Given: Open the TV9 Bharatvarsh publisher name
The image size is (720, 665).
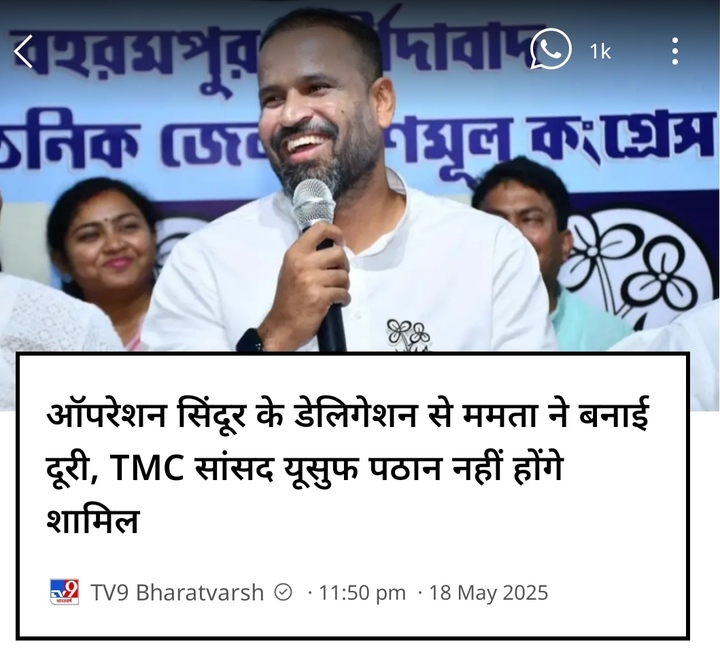Looking at the screenshot, I should [177, 592].
